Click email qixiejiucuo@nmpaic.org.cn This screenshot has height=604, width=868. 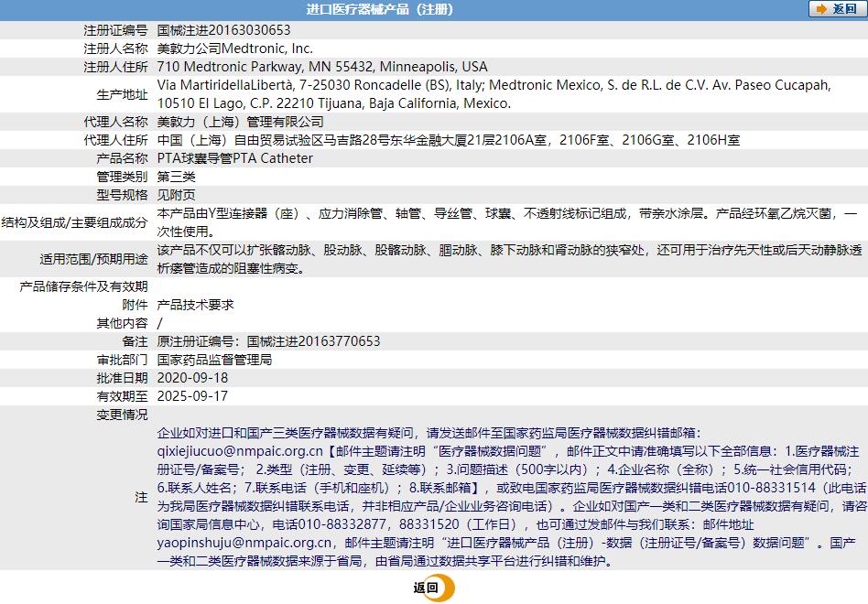click(240, 451)
